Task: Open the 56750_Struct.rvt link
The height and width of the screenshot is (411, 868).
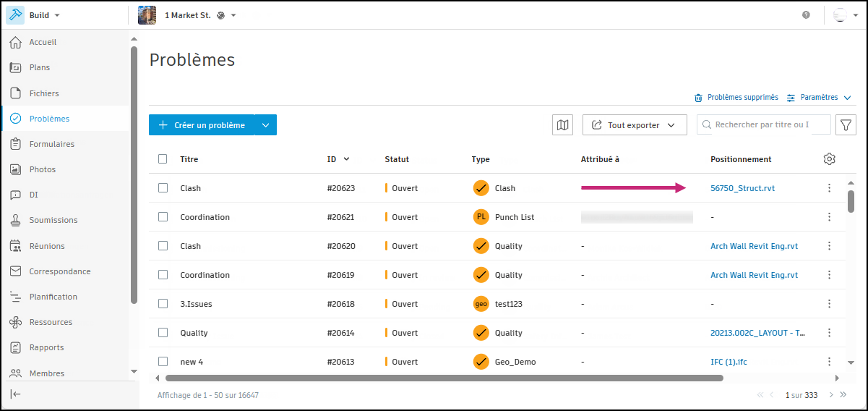Action: point(742,188)
